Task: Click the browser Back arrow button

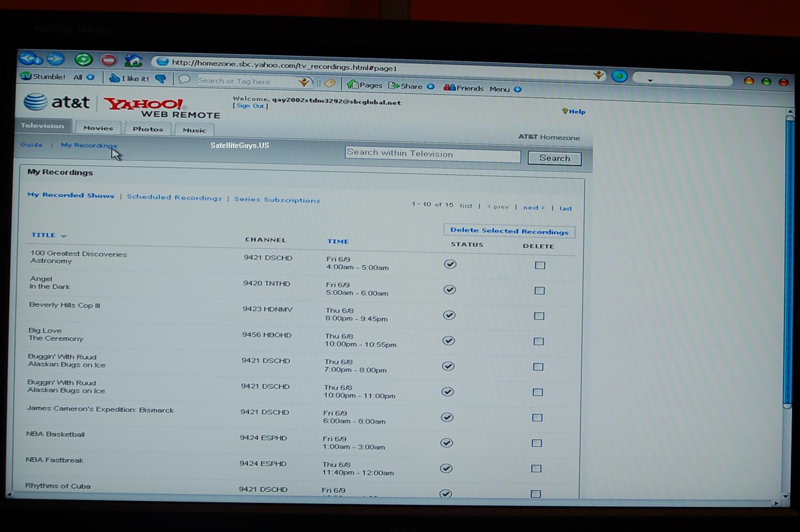Action: (x=31, y=58)
